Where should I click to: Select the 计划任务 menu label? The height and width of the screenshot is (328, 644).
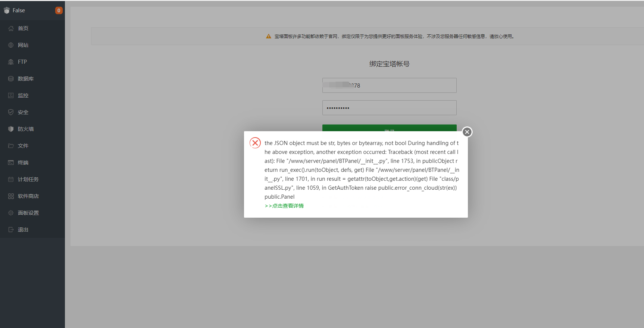point(28,179)
